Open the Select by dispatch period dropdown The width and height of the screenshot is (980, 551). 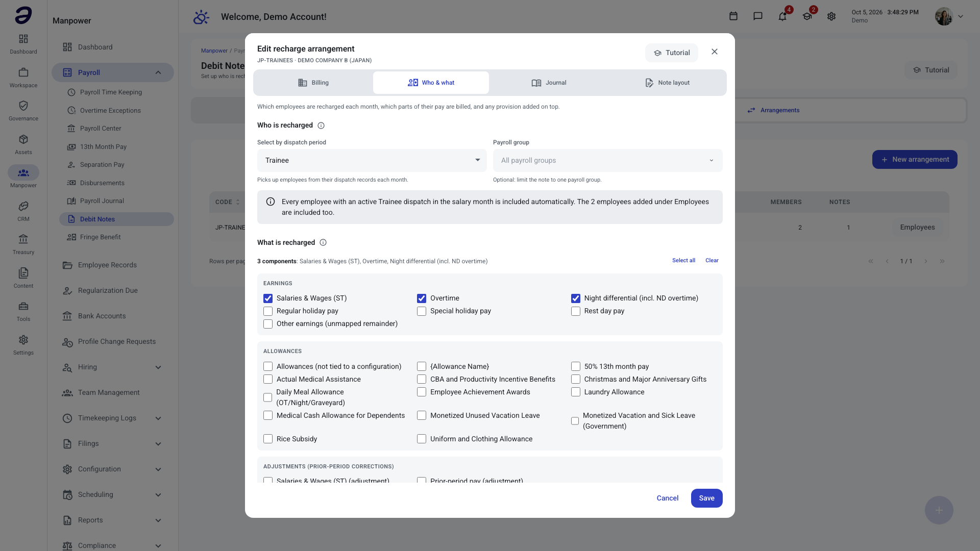(x=372, y=160)
